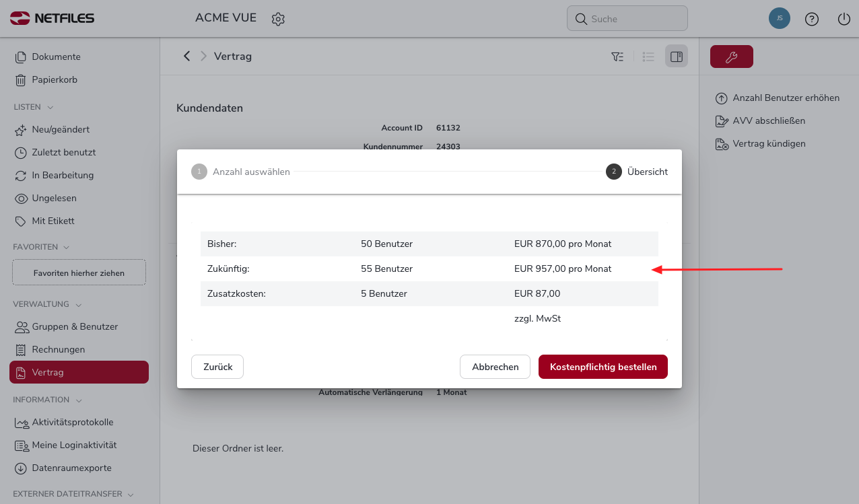Open the help question mark icon
The width and height of the screenshot is (859, 504).
[812, 19]
